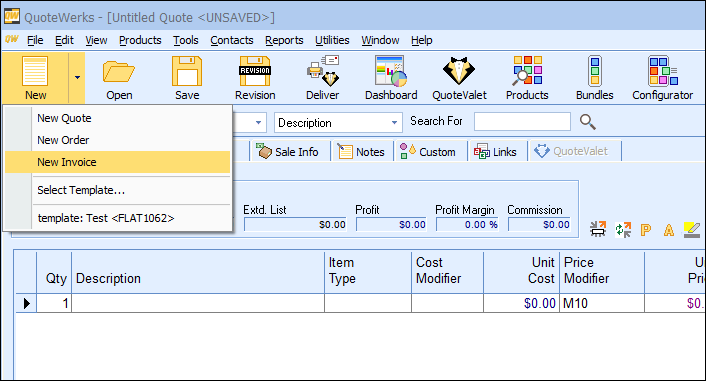Expand the New button dropdown arrow
The image size is (706, 381).
77,77
